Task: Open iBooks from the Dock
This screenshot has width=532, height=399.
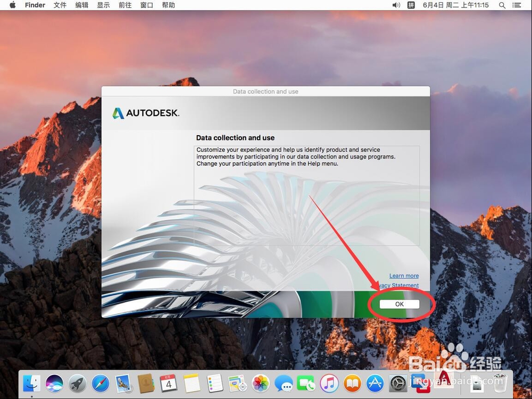Action: click(x=352, y=384)
